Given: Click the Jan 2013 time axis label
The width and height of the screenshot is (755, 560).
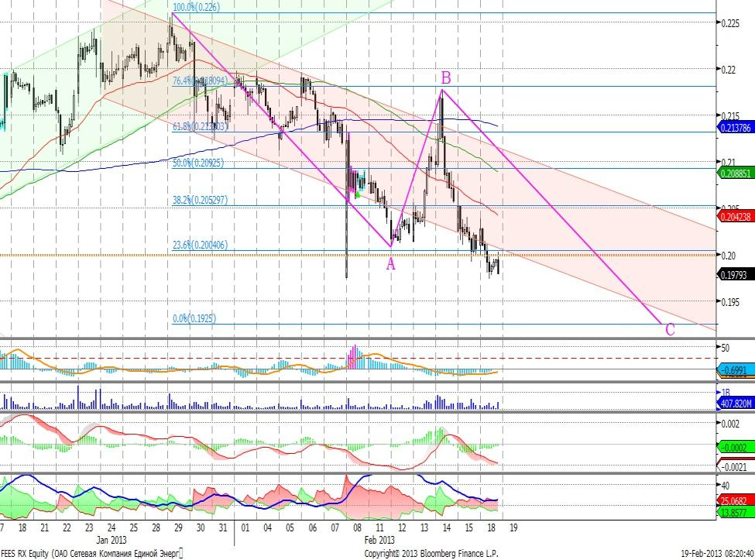Looking at the screenshot, I should click(x=112, y=538).
